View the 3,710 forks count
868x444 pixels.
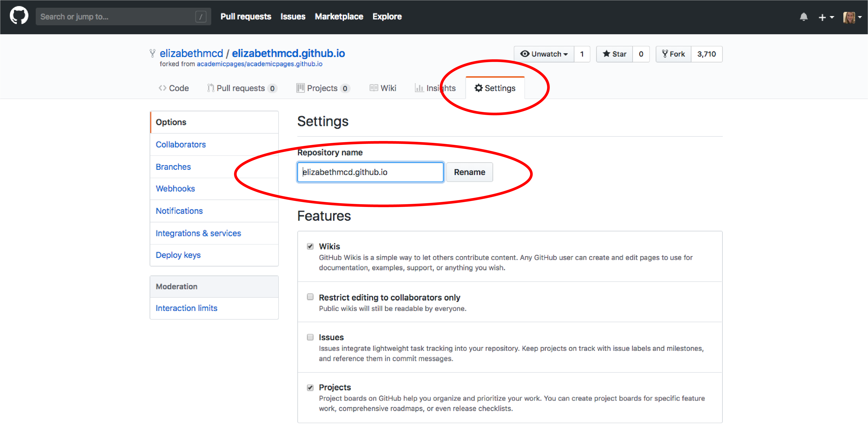(707, 54)
